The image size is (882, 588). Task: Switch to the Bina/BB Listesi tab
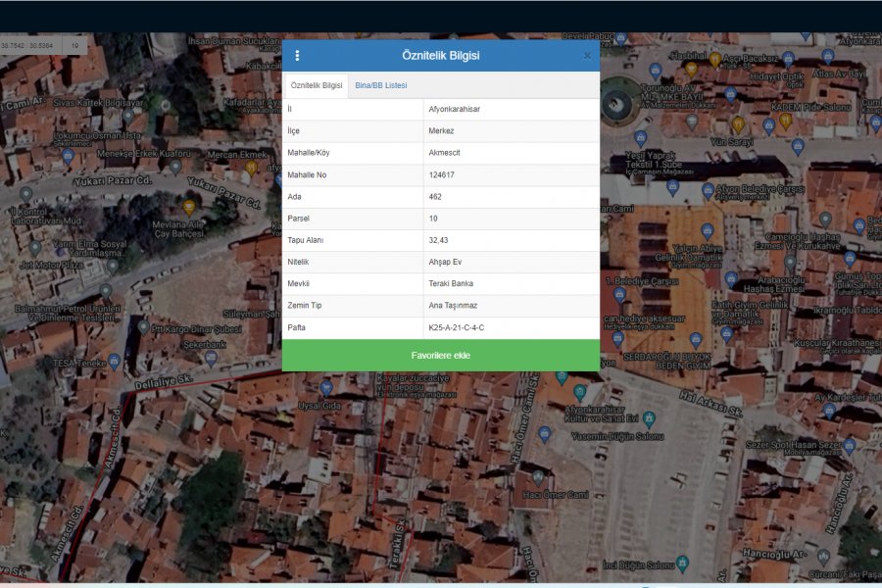[381, 85]
